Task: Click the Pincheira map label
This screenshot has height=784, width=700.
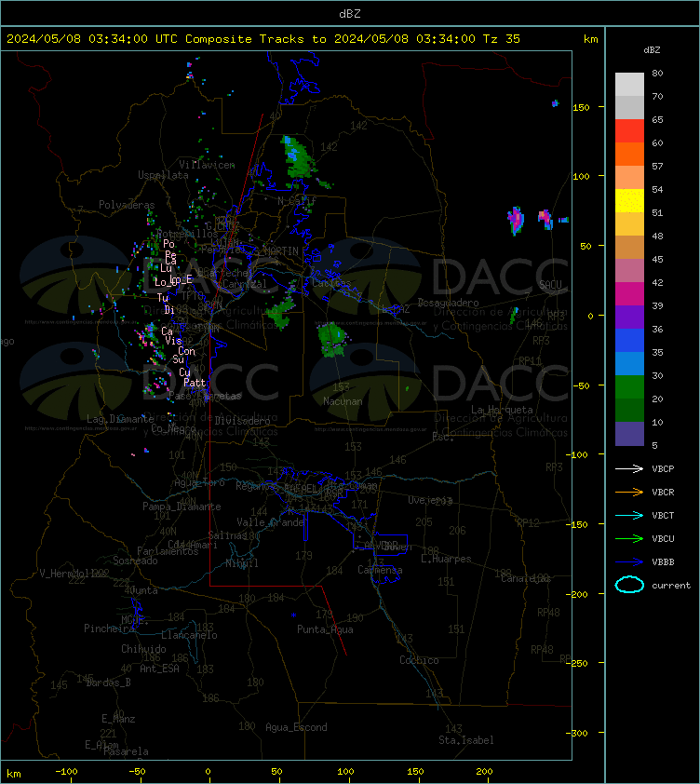Action: (109, 628)
